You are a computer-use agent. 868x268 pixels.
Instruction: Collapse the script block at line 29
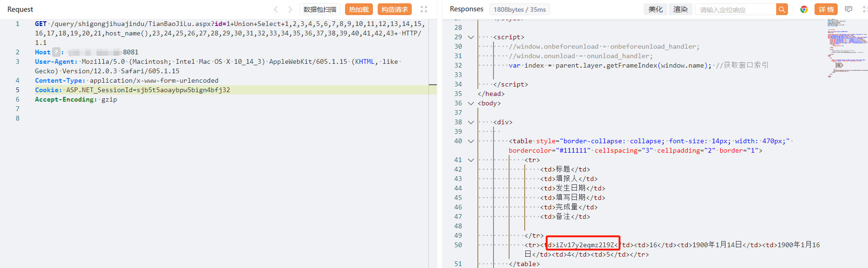coord(471,37)
